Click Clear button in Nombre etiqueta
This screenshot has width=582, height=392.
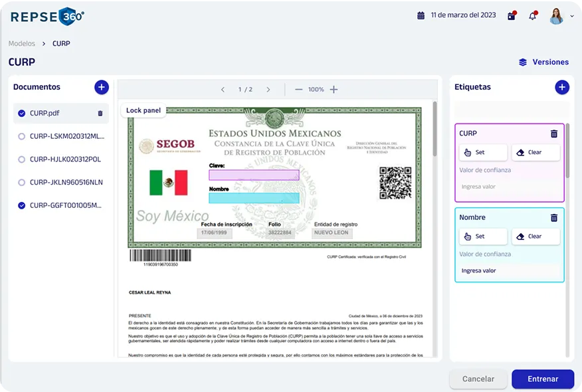[x=535, y=237]
